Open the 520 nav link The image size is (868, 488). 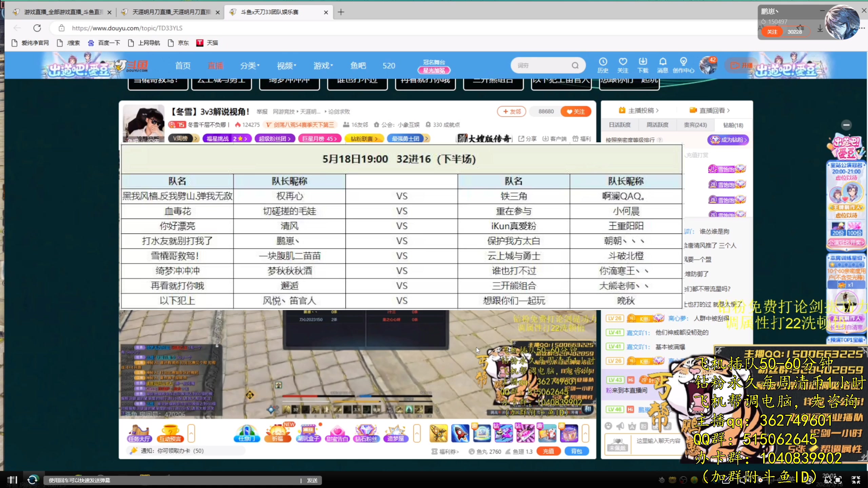(x=389, y=65)
